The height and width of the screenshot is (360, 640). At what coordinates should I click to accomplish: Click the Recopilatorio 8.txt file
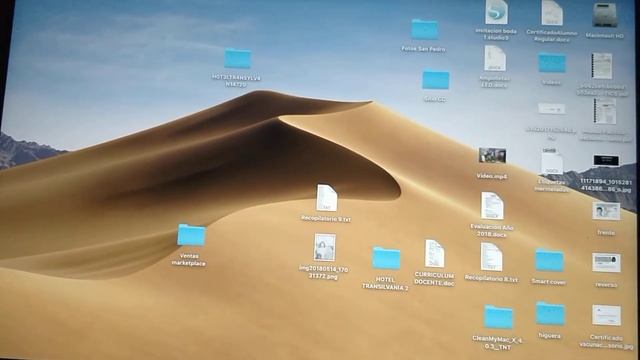click(x=491, y=257)
